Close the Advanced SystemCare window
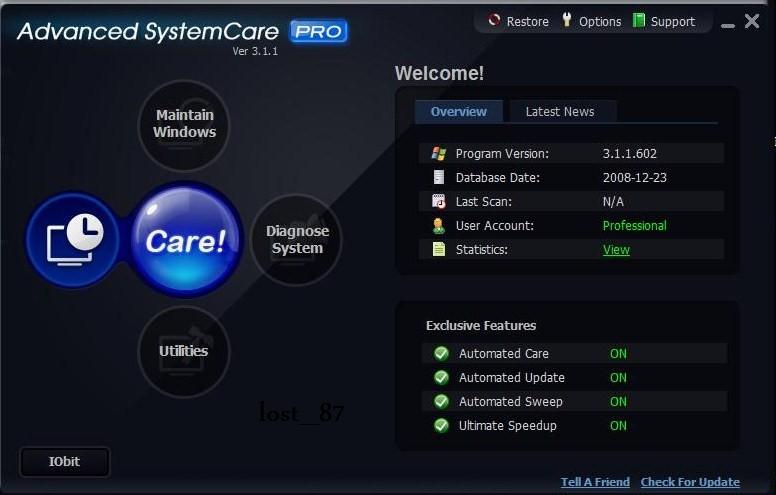Viewport: 776px width, 495px height. (x=752, y=21)
